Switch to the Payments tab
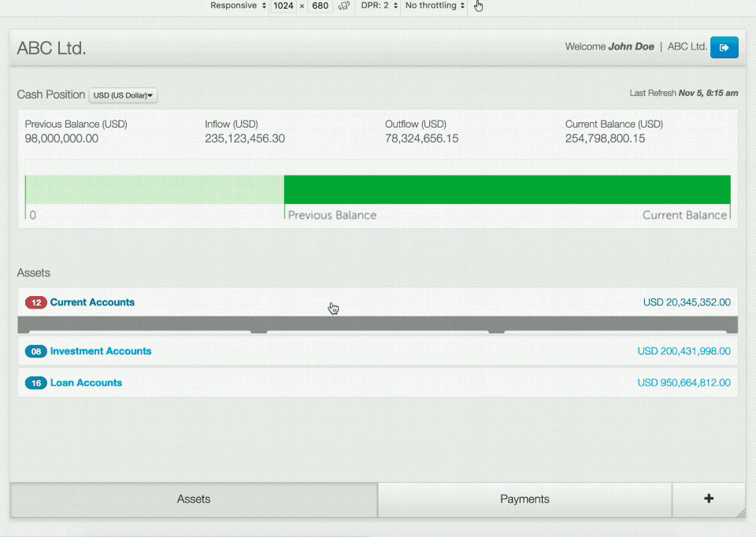The width and height of the screenshot is (756, 537). point(524,499)
